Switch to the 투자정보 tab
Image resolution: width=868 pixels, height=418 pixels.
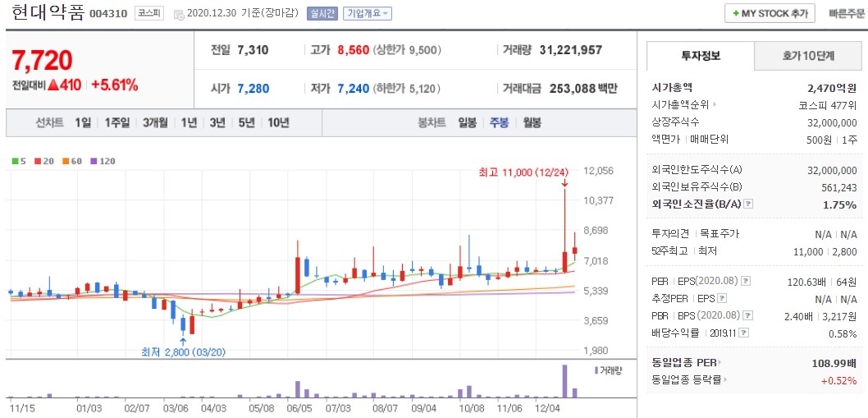click(x=701, y=56)
